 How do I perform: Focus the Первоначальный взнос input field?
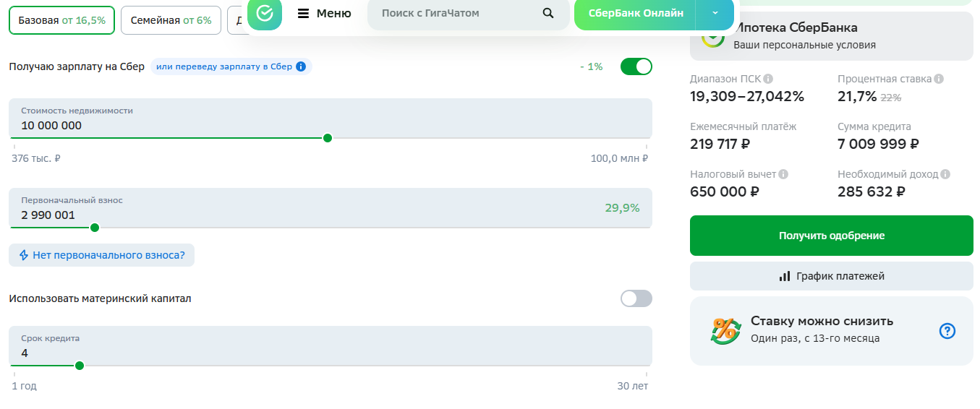pos(289,215)
